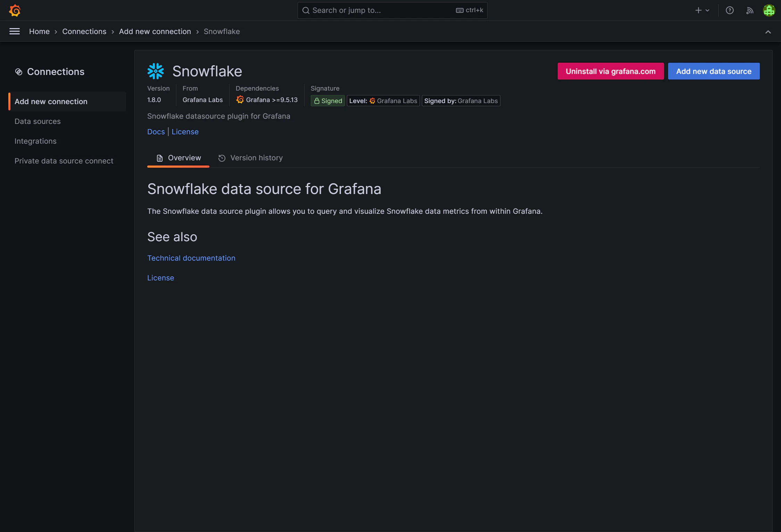781x532 pixels.
Task: Go to Connections breadcrumb
Action: click(x=84, y=32)
